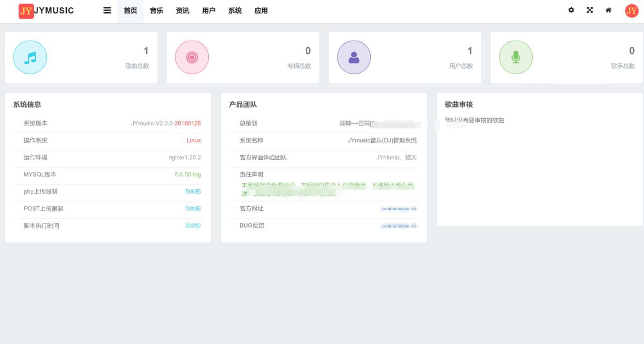Click the 歌曲审核 panel heading
This screenshot has height=344, width=644.
click(x=459, y=104)
